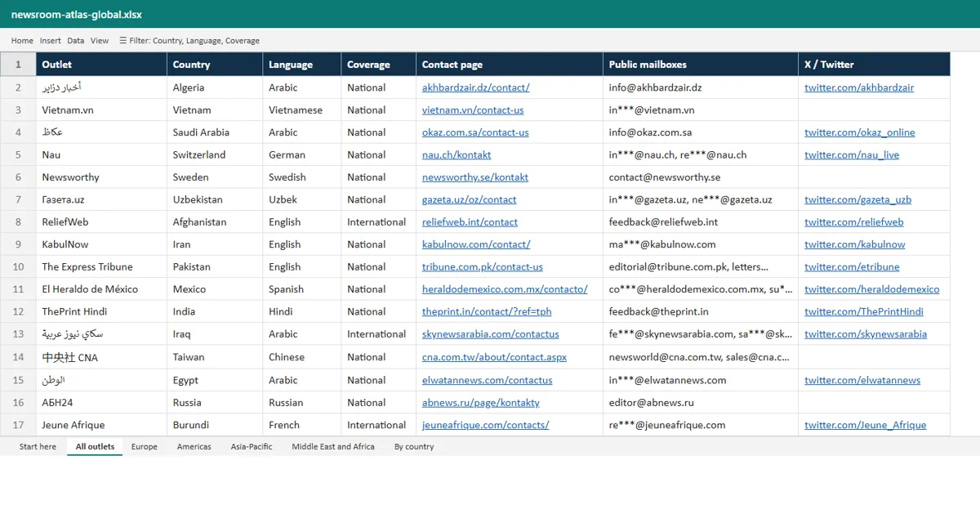Screen dimensions: 980x532
Task: Select row 10 header
Action: [18, 266]
